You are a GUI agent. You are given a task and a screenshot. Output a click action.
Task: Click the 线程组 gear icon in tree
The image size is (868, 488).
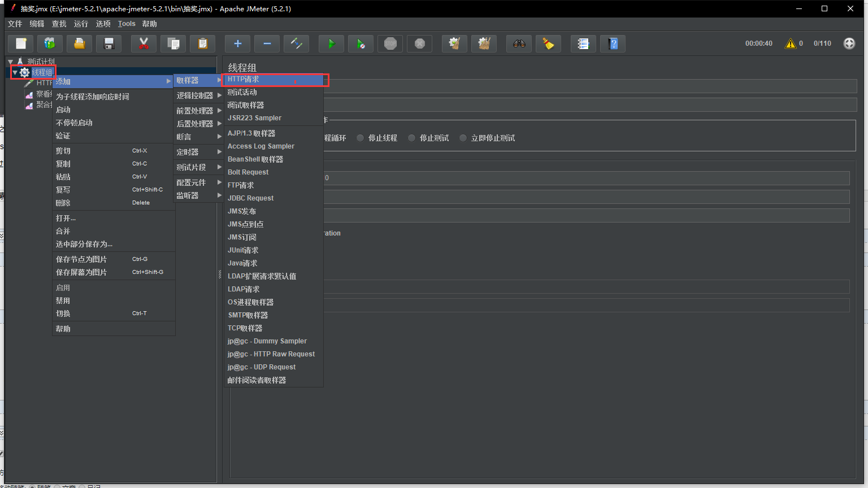coord(24,72)
